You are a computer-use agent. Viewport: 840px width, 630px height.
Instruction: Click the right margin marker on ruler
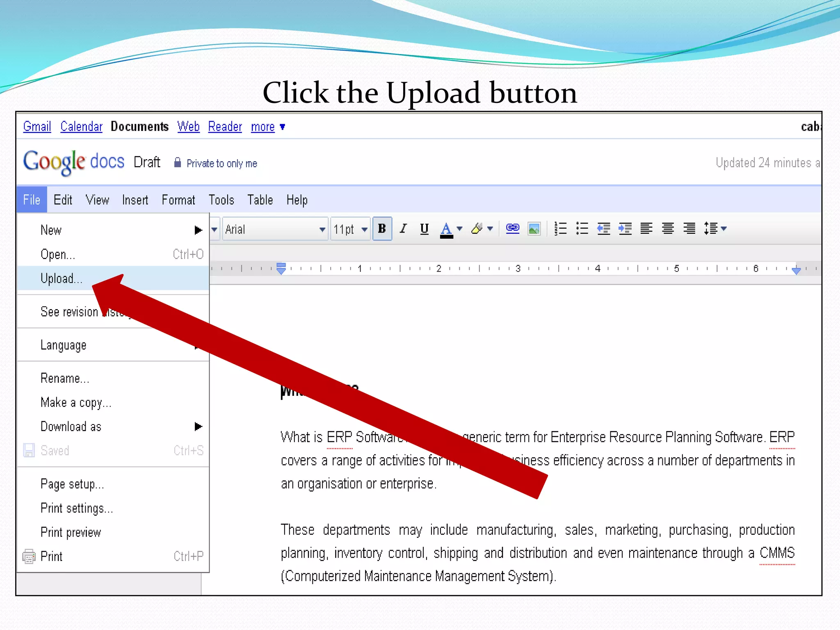(796, 270)
